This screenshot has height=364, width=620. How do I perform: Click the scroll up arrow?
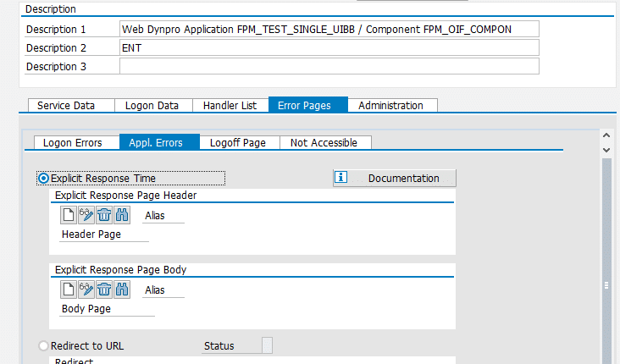coord(606,135)
